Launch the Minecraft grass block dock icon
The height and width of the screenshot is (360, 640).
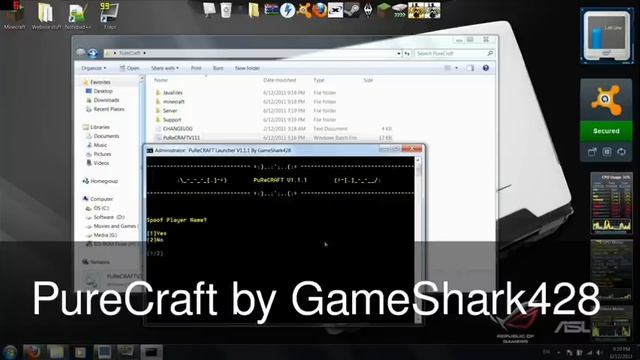click(383, 10)
